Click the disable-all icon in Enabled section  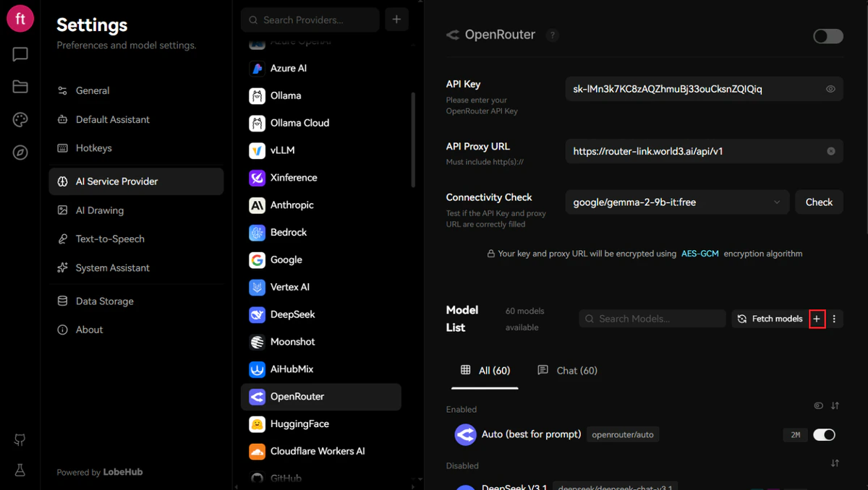[818, 406]
